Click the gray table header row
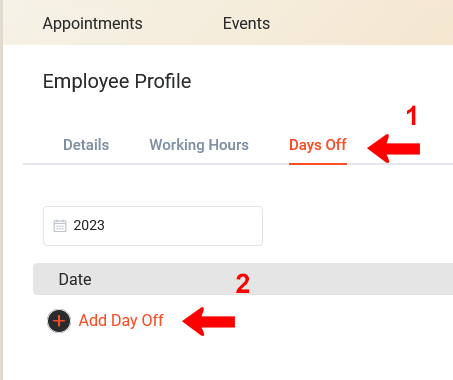 tap(243, 279)
